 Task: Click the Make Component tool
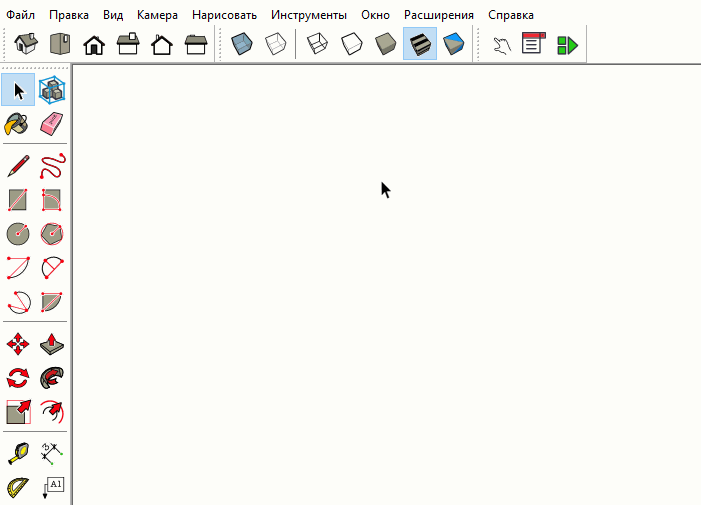(x=52, y=90)
